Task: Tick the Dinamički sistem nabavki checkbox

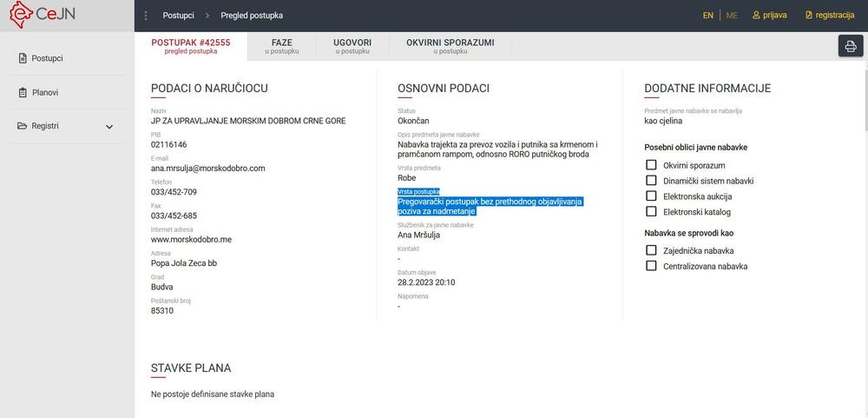Action: (651, 181)
